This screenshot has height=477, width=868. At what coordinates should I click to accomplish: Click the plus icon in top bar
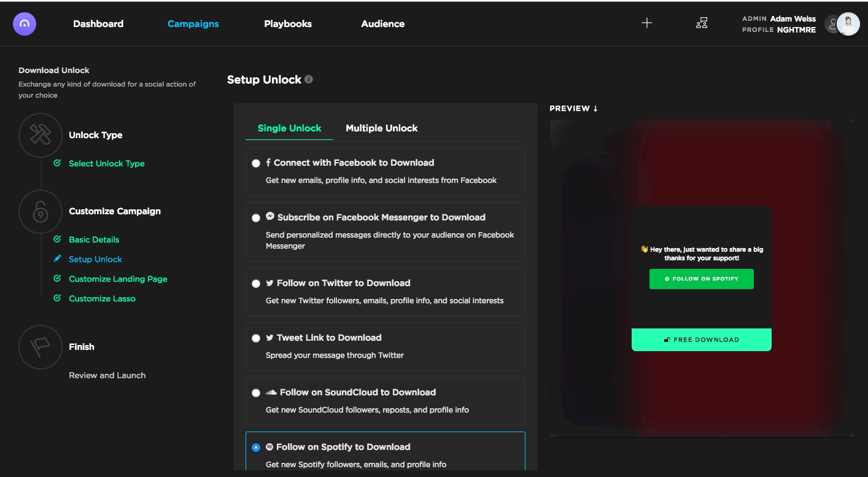[646, 23]
